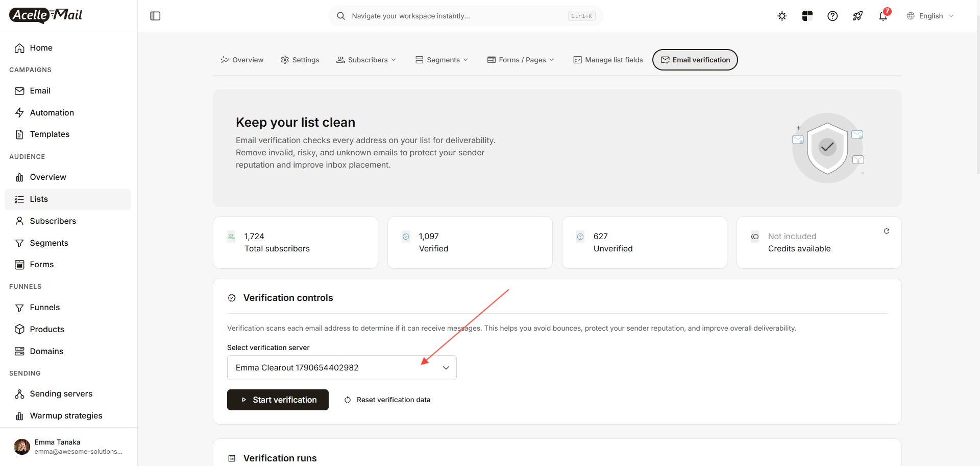Switch to the list Settings tab

(300, 60)
